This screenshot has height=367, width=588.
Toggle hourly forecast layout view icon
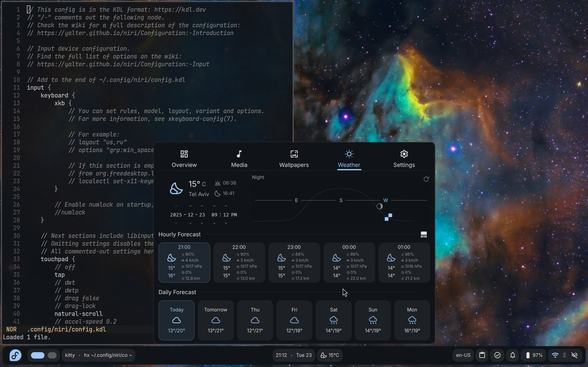pyautogui.click(x=424, y=234)
